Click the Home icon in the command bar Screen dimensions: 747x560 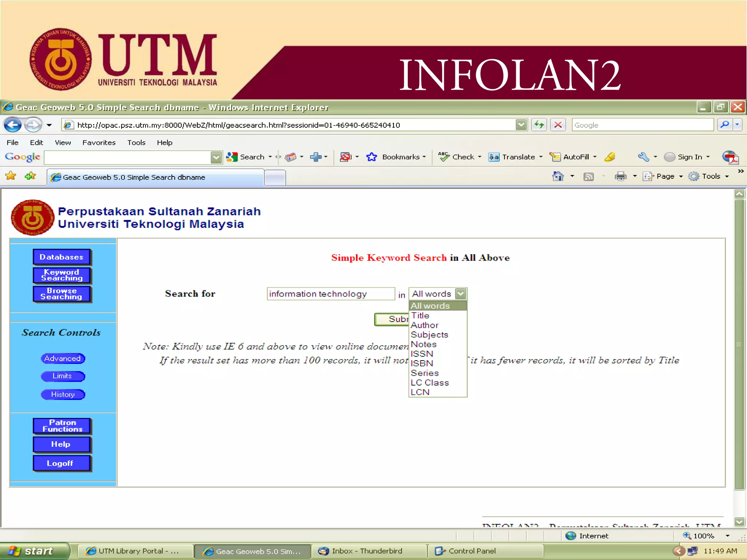pos(558,176)
